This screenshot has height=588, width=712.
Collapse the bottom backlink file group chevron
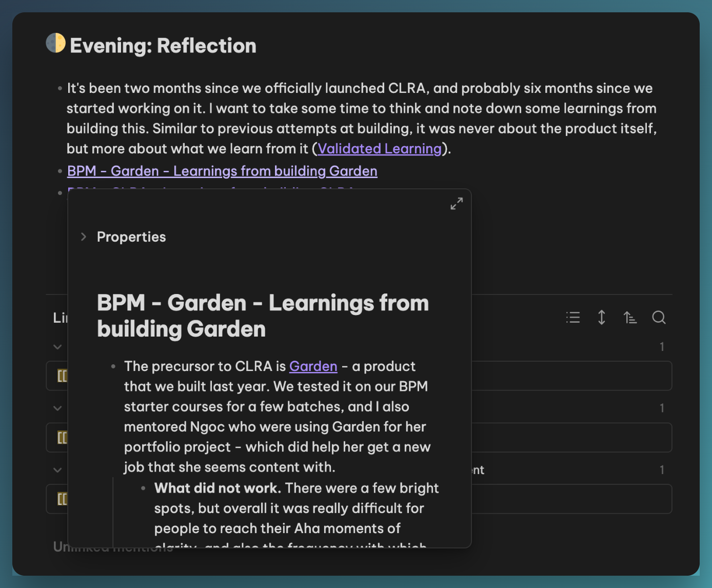(x=57, y=470)
